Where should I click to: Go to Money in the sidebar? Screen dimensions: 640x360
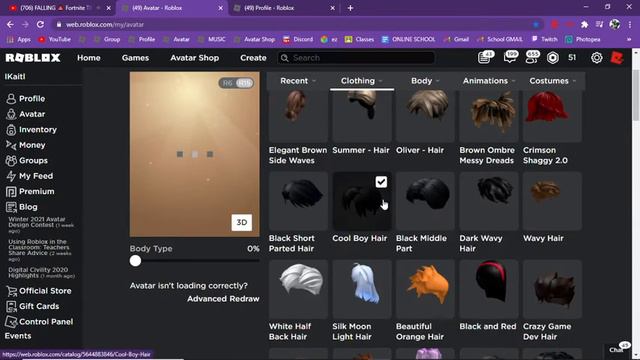[25, 145]
